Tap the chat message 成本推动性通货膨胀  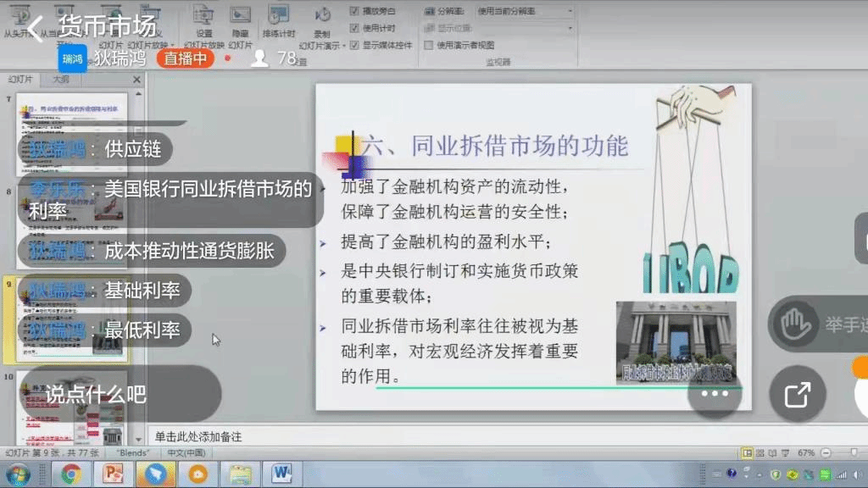[x=152, y=251]
